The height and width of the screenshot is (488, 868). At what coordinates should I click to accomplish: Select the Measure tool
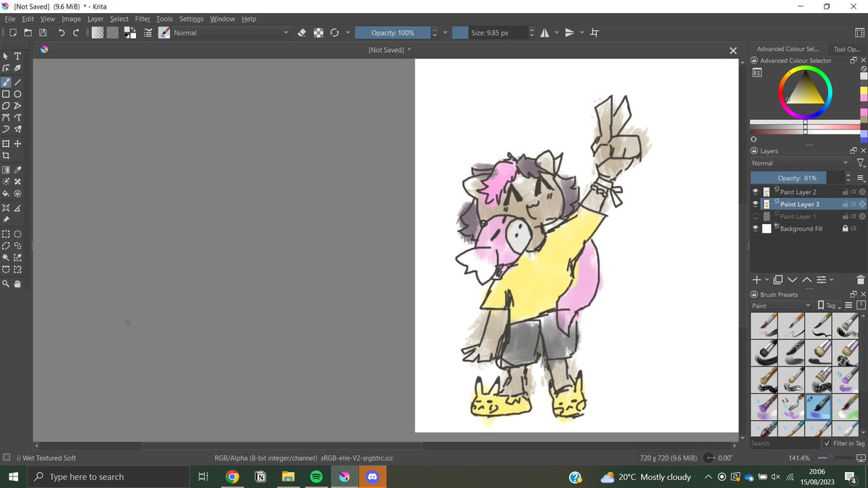18,208
